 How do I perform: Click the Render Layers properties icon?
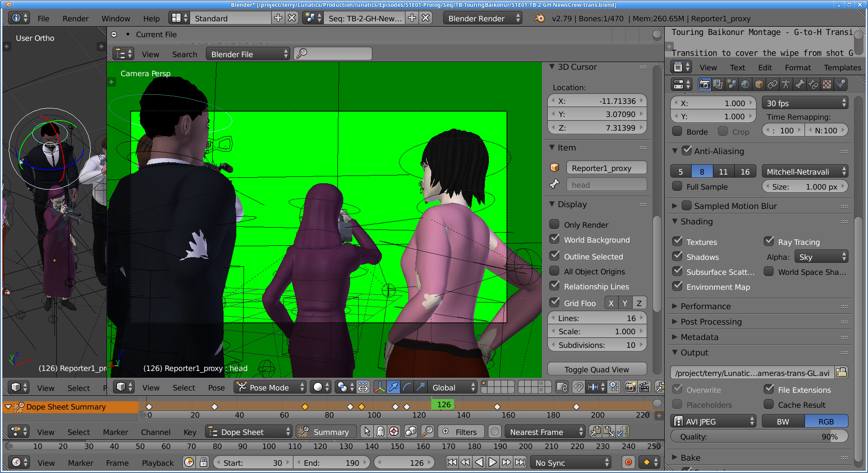[x=718, y=84]
